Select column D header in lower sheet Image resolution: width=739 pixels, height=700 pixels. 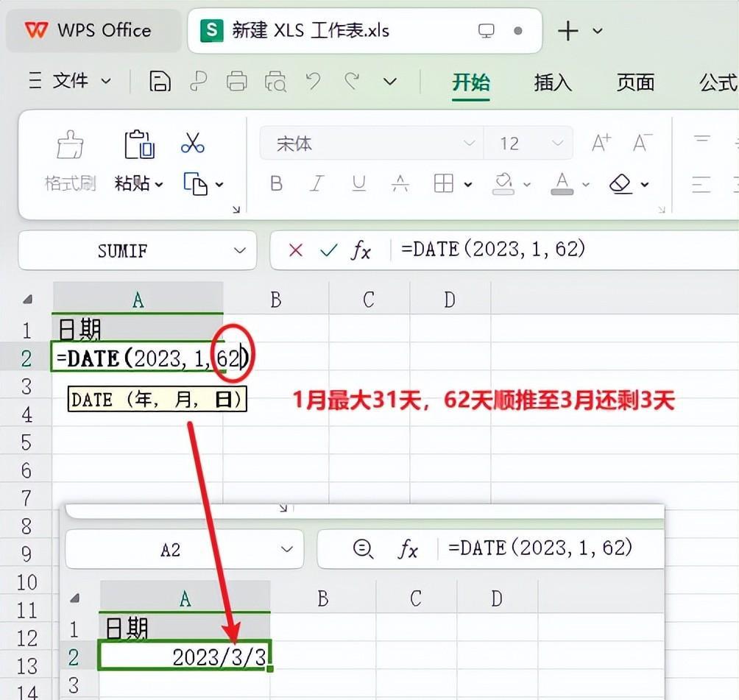click(497, 598)
